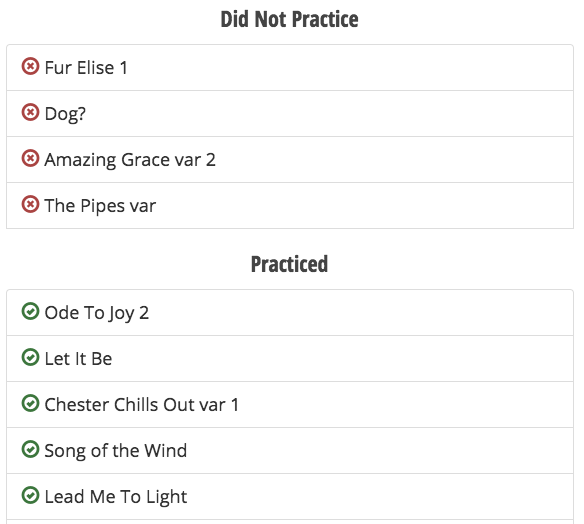Open The Pipes var entry
Viewport: 584px width, 524px height.
click(290, 206)
